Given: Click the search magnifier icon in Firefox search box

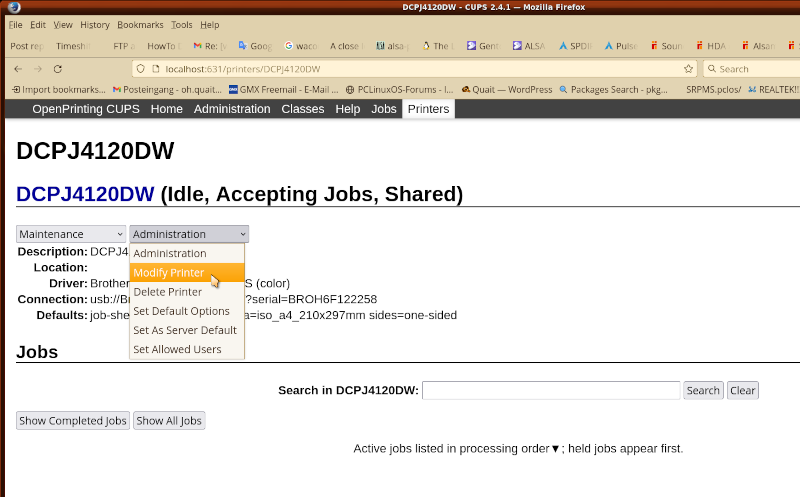Looking at the screenshot, I should [x=711, y=69].
